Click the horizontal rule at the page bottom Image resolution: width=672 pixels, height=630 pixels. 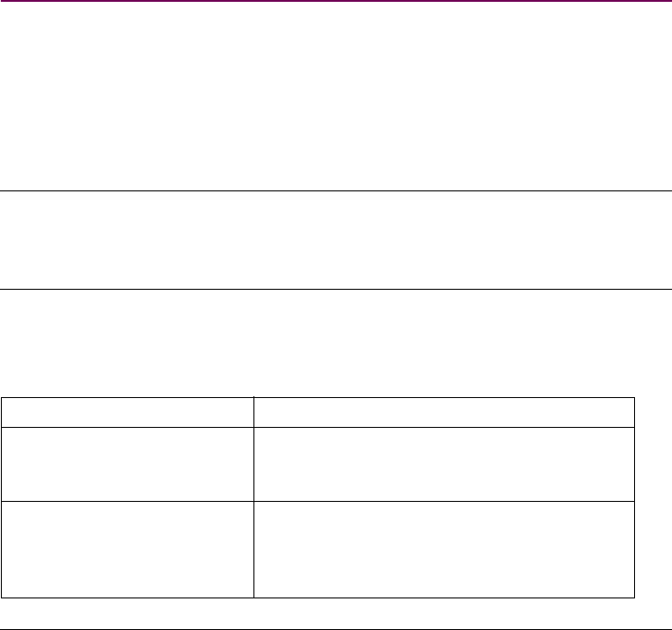[x=336, y=628]
